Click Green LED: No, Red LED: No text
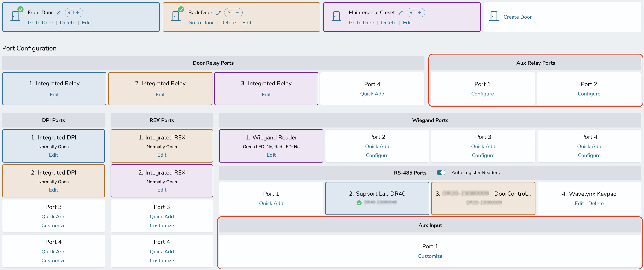 [x=271, y=147]
